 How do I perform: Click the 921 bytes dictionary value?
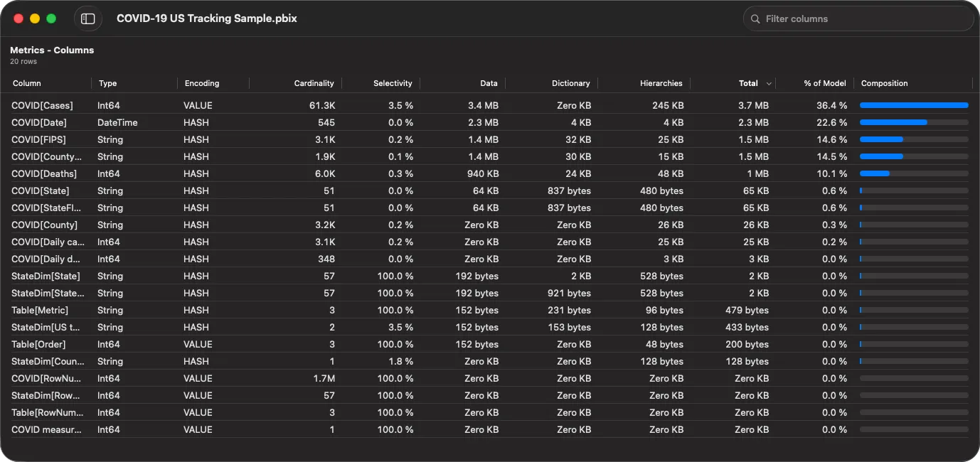(569, 293)
